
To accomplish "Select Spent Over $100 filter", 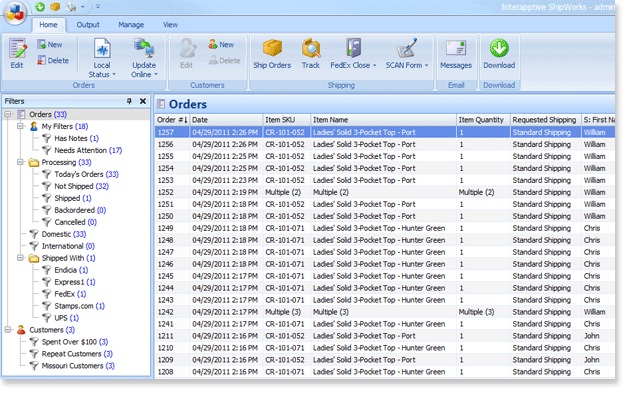I will (69, 342).
